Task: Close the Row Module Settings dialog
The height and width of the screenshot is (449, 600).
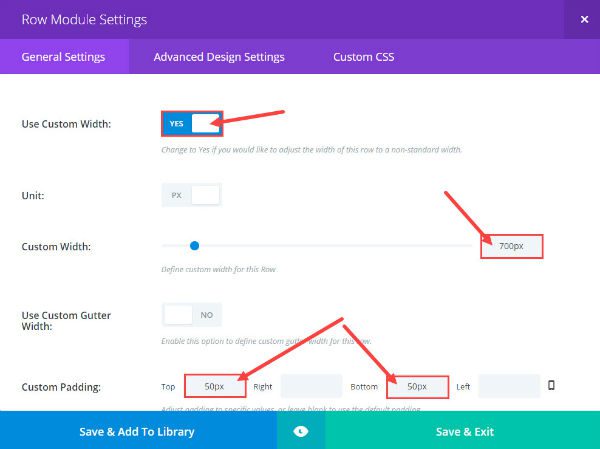Action: 584,20
